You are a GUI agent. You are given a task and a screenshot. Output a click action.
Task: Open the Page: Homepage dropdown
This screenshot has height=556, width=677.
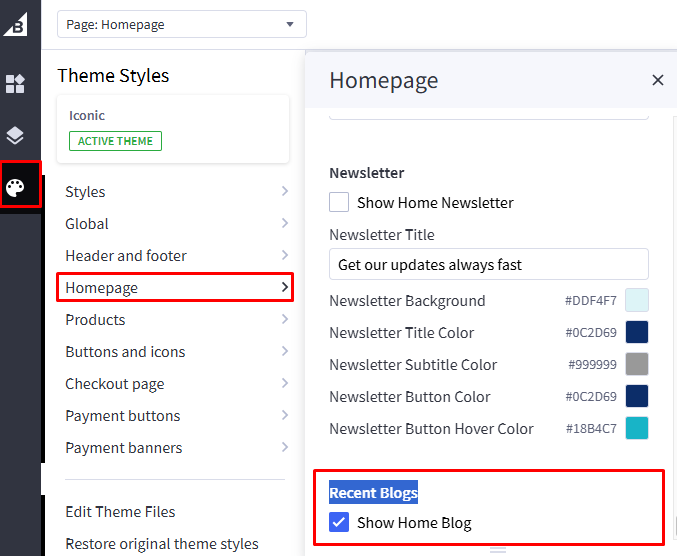pyautogui.click(x=181, y=24)
